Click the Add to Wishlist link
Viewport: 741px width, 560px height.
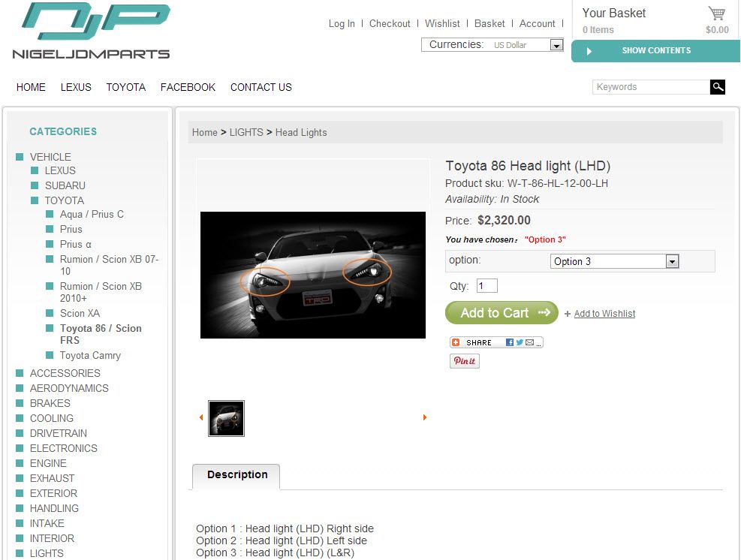[x=604, y=314]
